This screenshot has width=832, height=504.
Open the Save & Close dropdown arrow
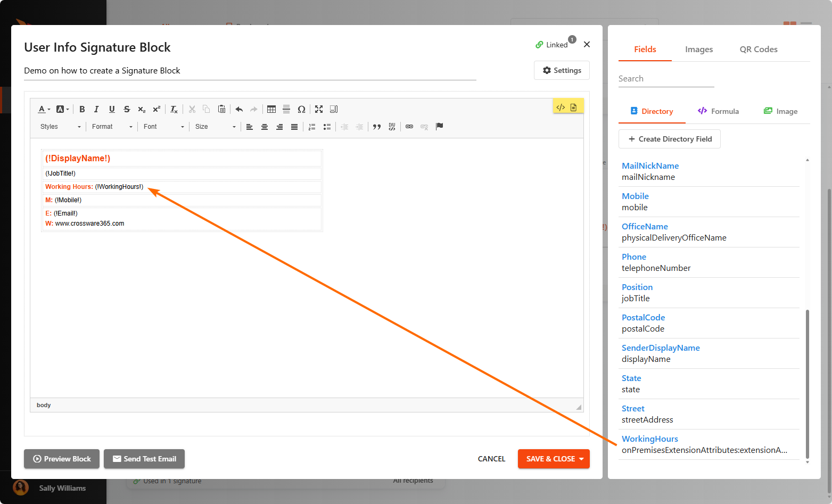click(x=581, y=459)
